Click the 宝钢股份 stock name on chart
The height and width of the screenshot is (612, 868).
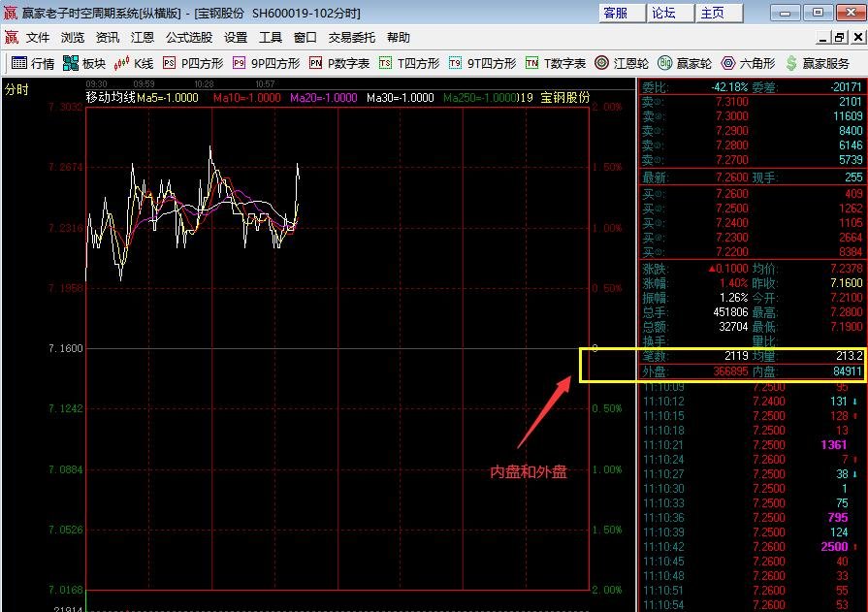point(565,98)
